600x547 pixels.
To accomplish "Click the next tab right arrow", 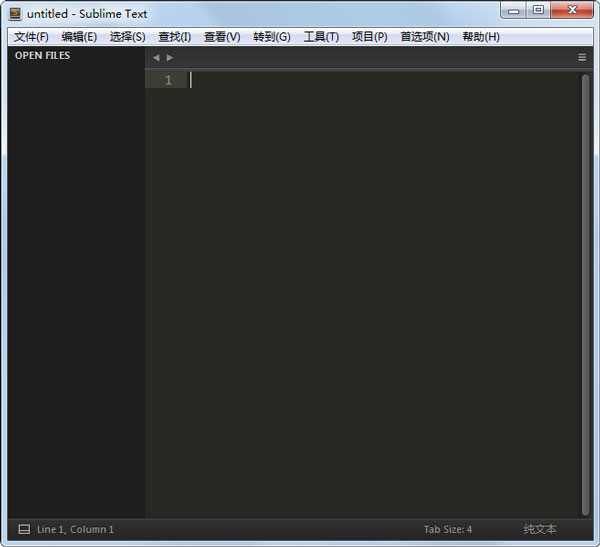I will (x=170, y=57).
